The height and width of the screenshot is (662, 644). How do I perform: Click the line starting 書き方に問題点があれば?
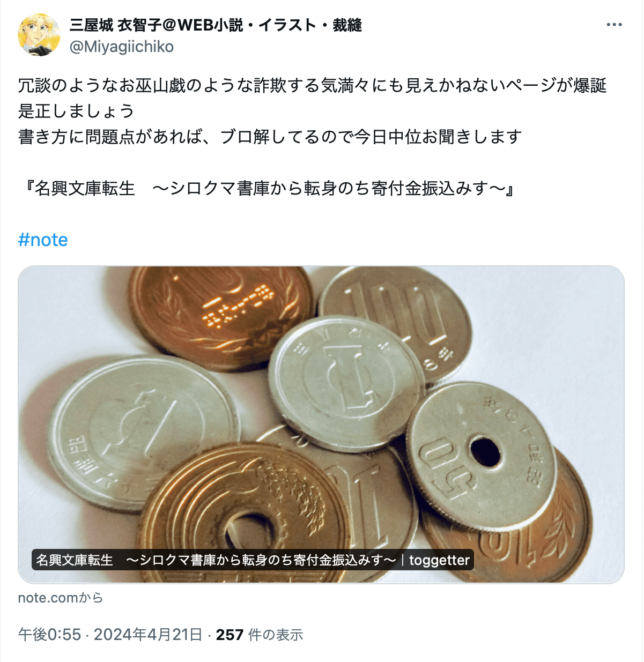coord(270,137)
